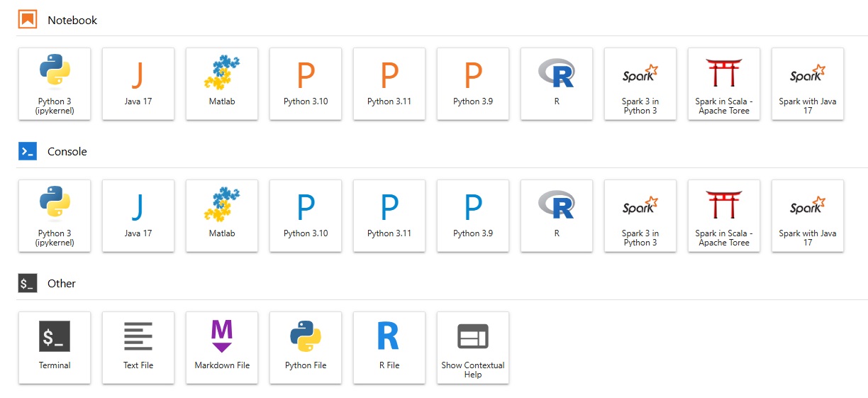Create a new Python File
The height and width of the screenshot is (398, 868).
tap(306, 347)
